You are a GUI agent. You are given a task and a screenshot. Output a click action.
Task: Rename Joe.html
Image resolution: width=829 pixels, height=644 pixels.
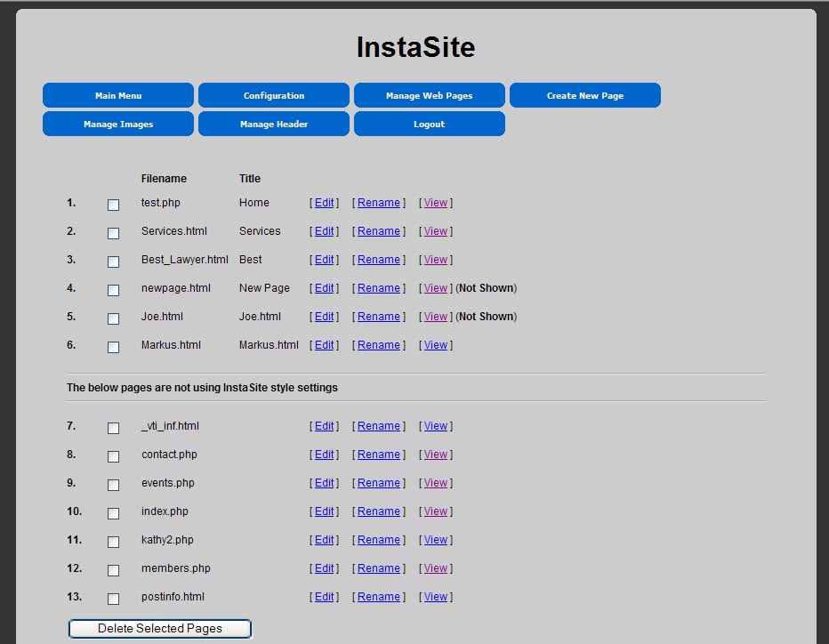coord(379,317)
